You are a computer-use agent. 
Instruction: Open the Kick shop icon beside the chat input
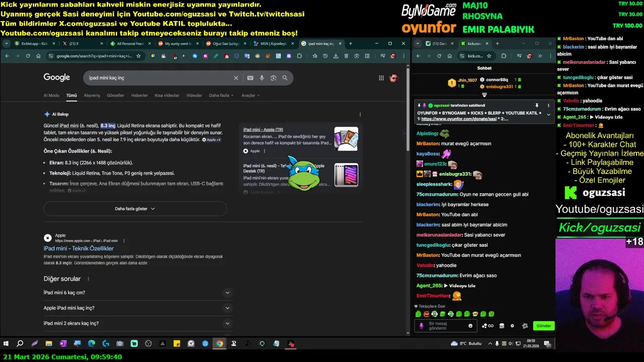(x=502, y=326)
